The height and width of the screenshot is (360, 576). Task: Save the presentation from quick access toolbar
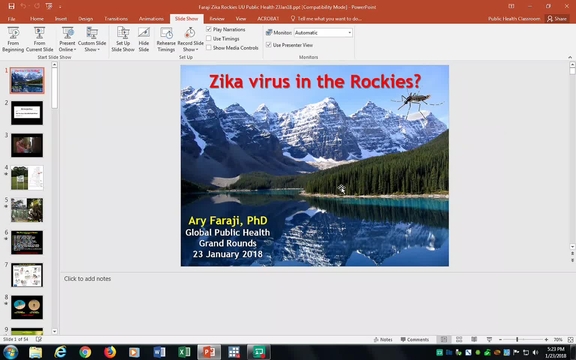tap(11, 6)
